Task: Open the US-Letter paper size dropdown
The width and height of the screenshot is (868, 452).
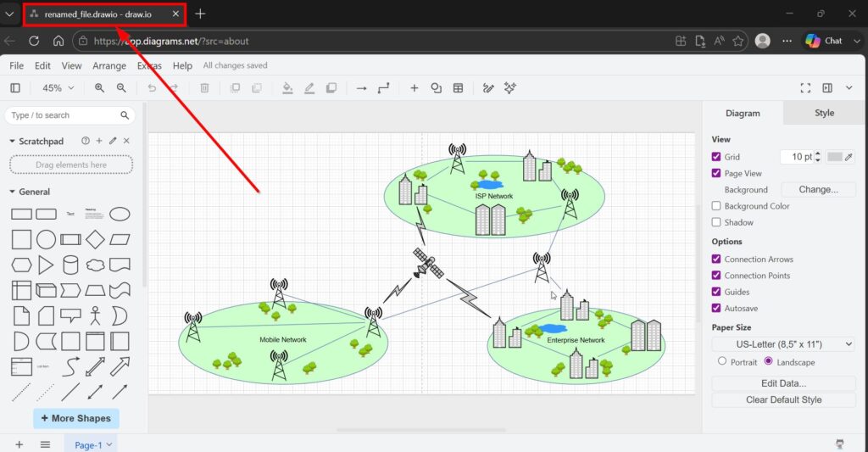Action: tap(782, 344)
